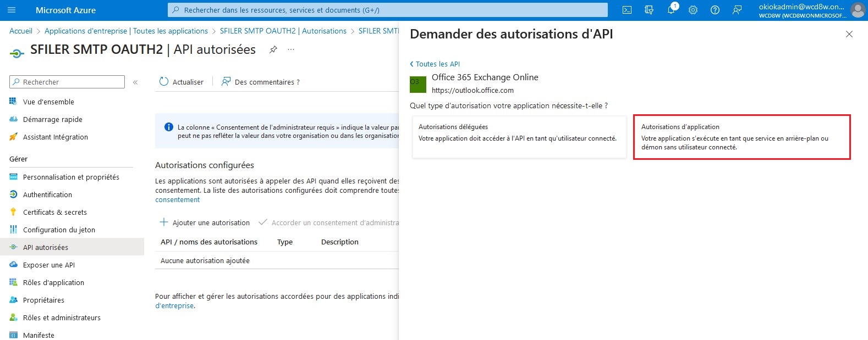Click the Manifeste icon
The height and width of the screenshot is (340, 868).
pyautogui.click(x=13, y=335)
